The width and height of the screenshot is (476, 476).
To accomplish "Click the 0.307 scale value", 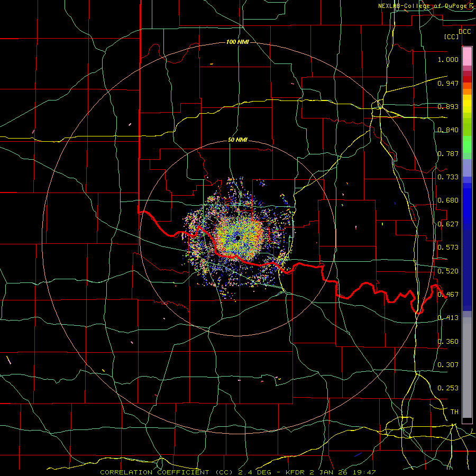I will (x=448, y=365).
